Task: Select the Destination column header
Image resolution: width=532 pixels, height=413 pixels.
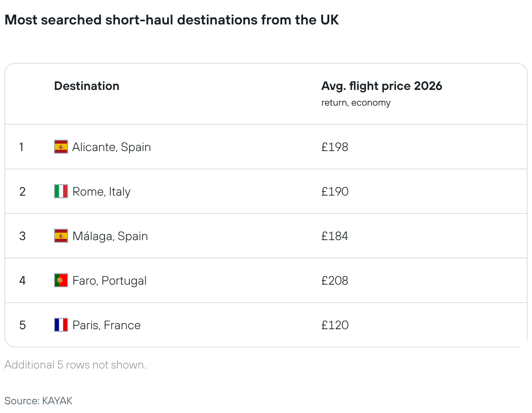Action: pyautogui.click(x=87, y=86)
